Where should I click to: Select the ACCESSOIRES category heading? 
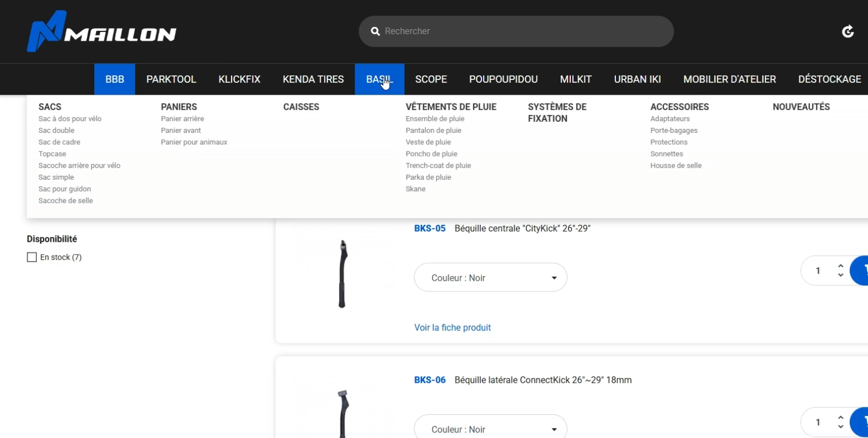pos(679,107)
